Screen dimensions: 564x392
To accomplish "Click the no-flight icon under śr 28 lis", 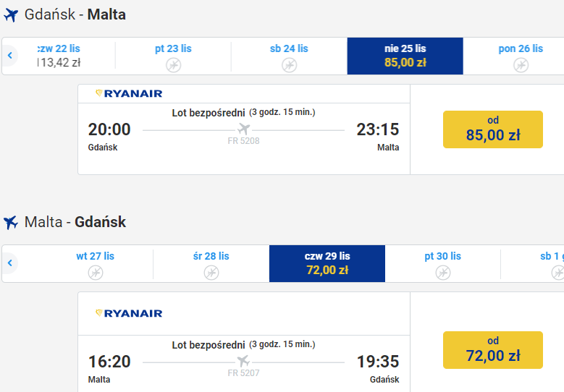I will (x=211, y=273).
